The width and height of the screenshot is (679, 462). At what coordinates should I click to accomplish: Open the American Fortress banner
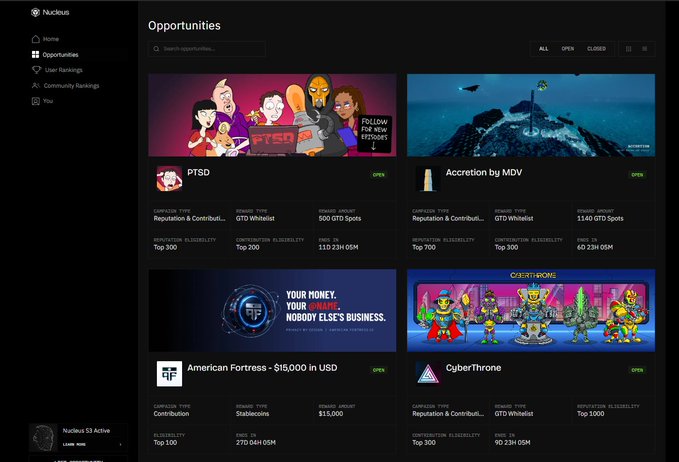click(272, 310)
